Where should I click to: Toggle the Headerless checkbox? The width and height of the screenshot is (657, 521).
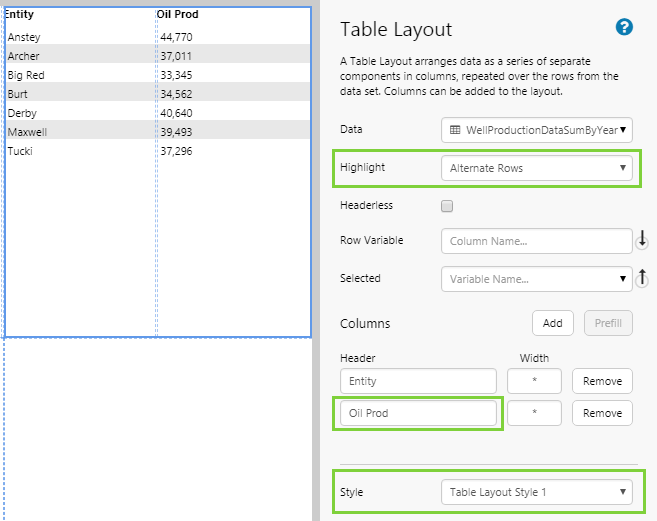click(447, 206)
